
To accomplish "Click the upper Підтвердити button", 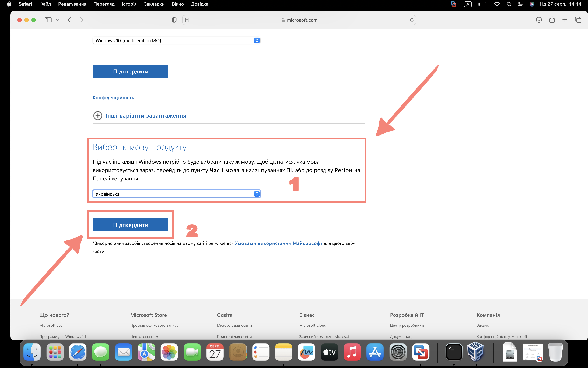I will (131, 71).
